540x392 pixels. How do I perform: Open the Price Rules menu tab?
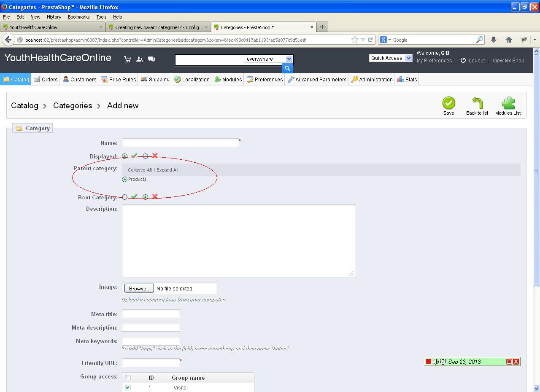coord(119,79)
